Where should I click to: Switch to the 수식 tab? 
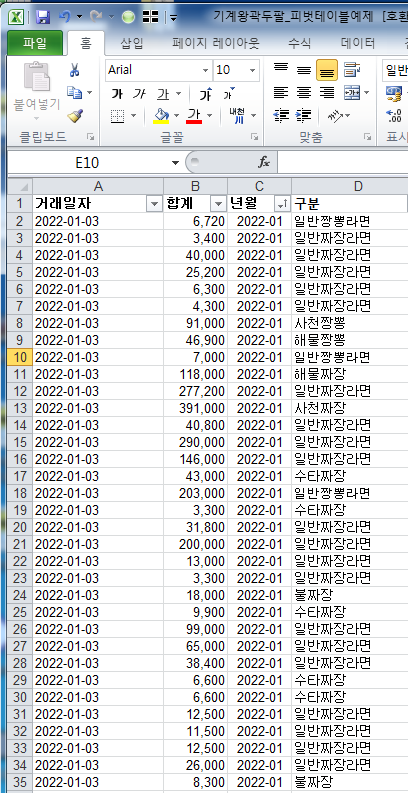point(300,43)
